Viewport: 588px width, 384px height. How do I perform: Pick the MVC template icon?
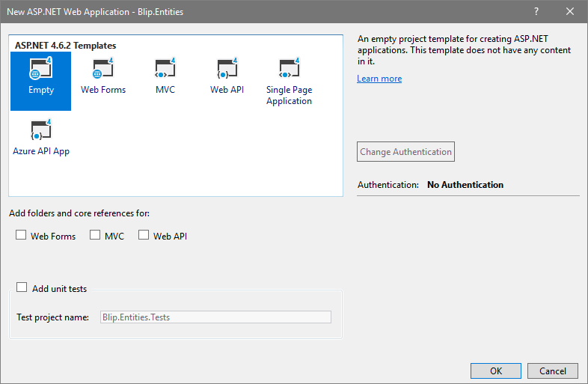click(x=165, y=68)
